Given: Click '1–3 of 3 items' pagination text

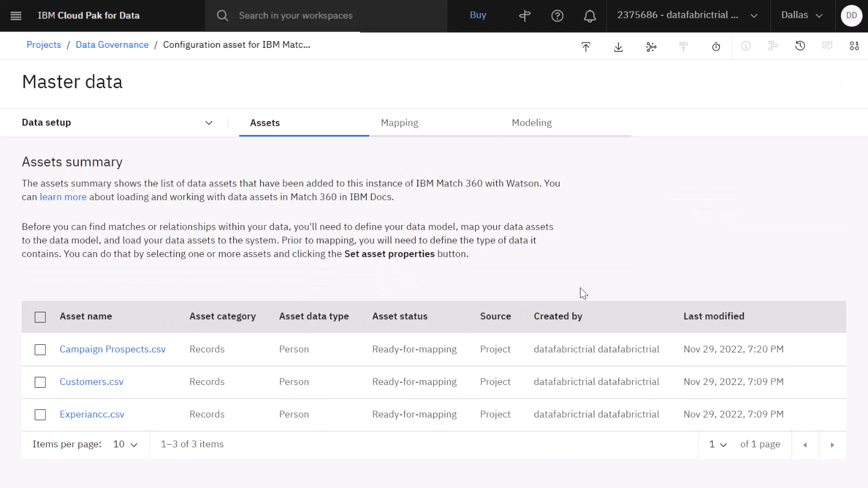Looking at the screenshot, I should [192, 444].
